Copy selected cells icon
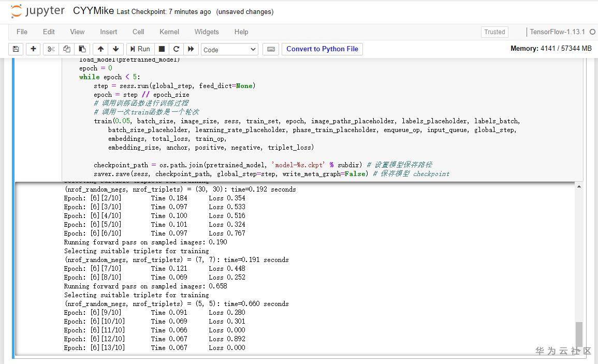The width and height of the screenshot is (598, 364). [x=66, y=49]
